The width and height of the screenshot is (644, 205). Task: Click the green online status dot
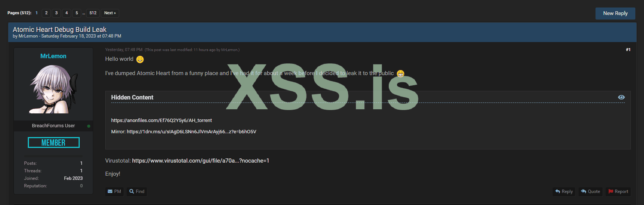[89, 126]
